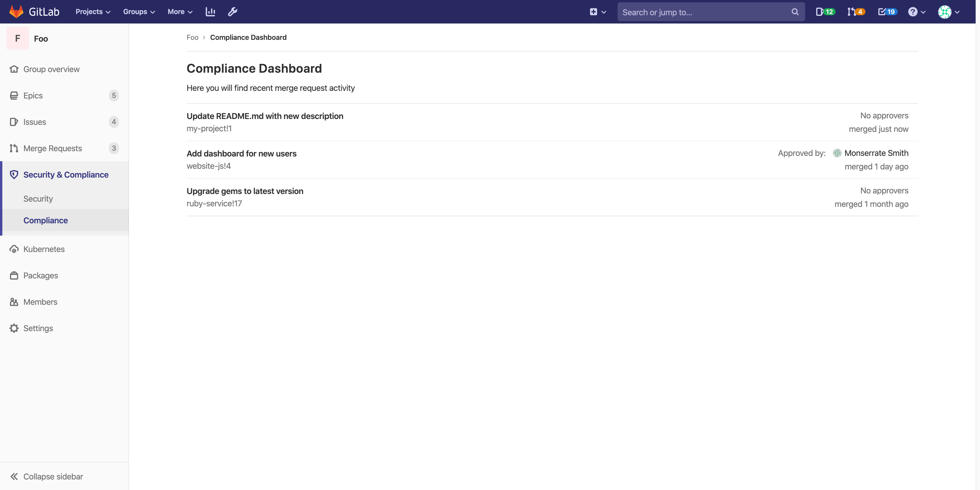
Task: Expand the Projects dropdown
Action: click(x=93, y=11)
